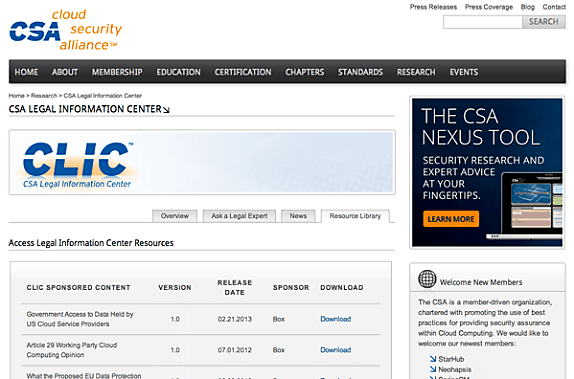Open the Membership menu item
Image resolution: width=574 pixels, height=379 pixels.
click(x=117, y=72)
